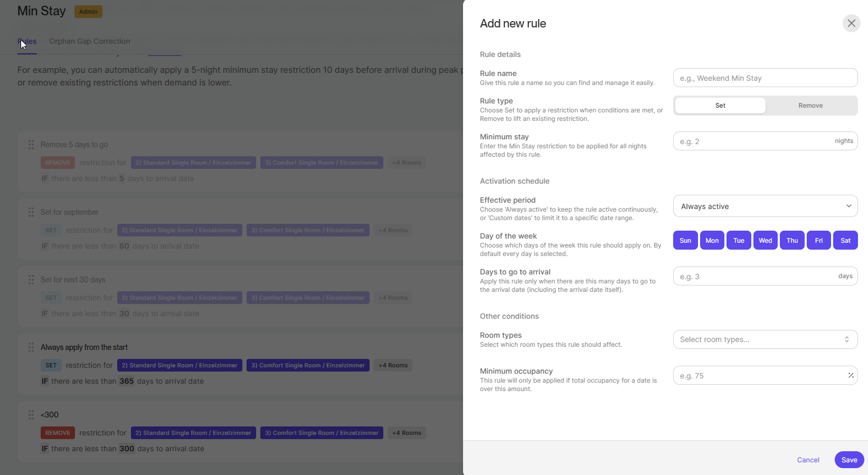This screenshot has height=475, width=868.
Task: Open the Effective period dropdown
Action: pos(765,206)
